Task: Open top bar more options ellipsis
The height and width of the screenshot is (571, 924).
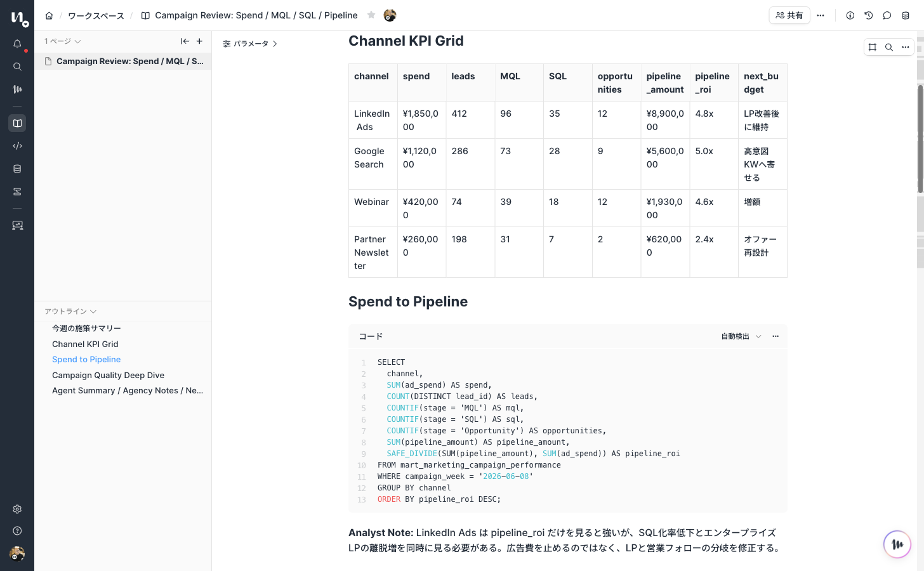Action: 821,15
